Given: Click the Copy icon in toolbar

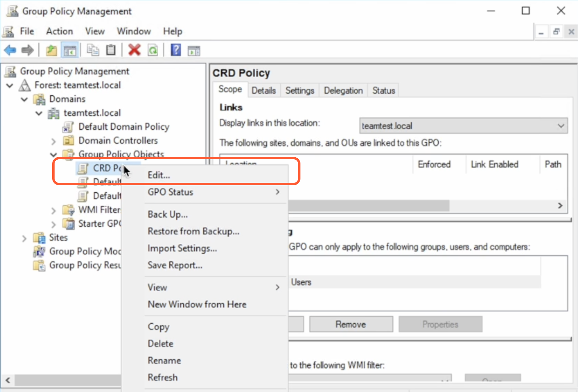Looking at the screenshot, I should click(x=93, y=51).
